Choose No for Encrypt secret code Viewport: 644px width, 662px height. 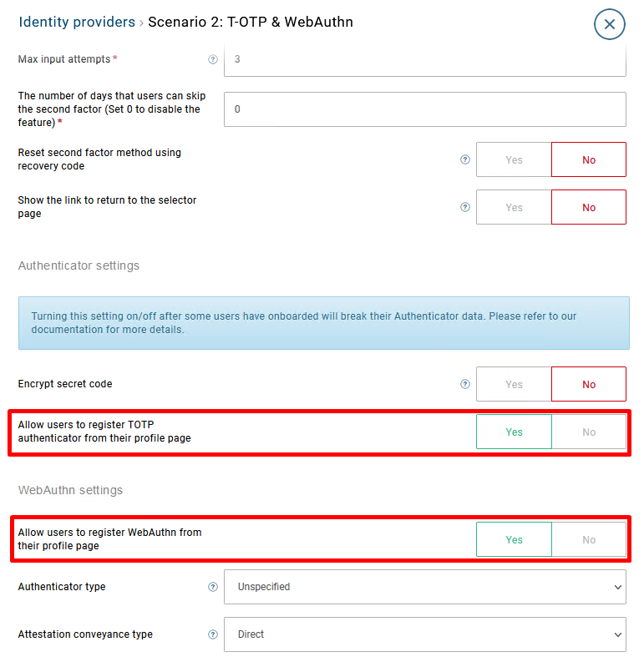[589, 385]
